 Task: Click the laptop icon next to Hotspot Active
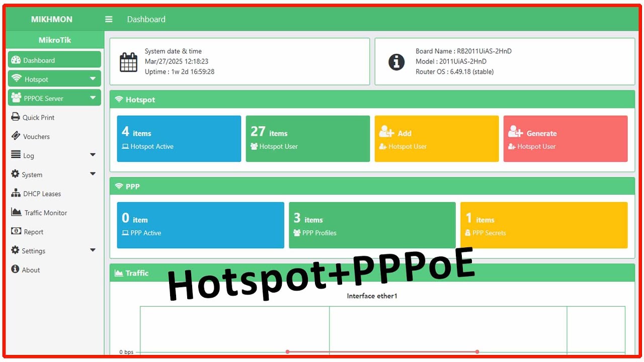125,146
